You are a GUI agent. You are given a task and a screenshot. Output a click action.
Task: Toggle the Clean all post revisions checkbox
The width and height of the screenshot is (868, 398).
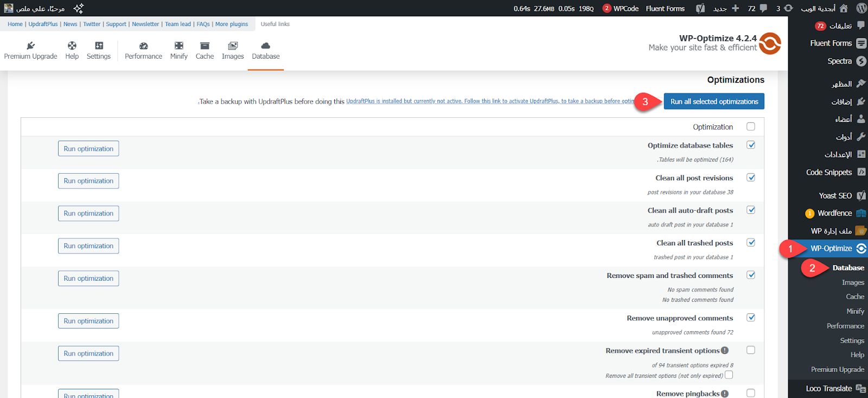click(x=751, y=178)
